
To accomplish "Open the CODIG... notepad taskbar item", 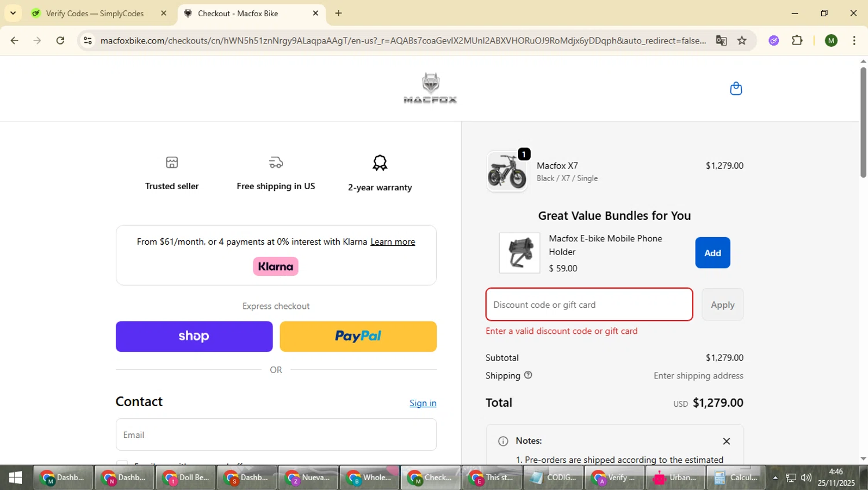I will (x=553, y=478).
